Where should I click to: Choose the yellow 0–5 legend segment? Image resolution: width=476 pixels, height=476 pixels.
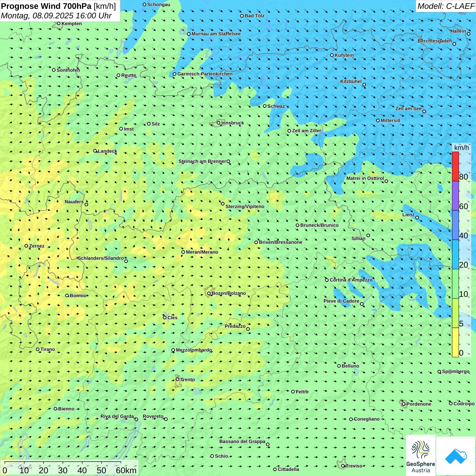click(x=455, y=342)
